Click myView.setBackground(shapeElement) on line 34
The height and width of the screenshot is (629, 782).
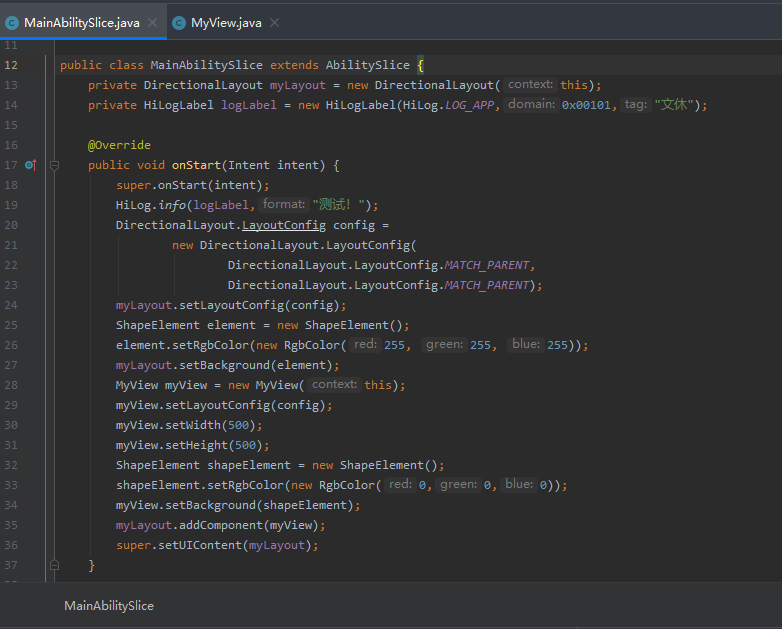[238, 505]
